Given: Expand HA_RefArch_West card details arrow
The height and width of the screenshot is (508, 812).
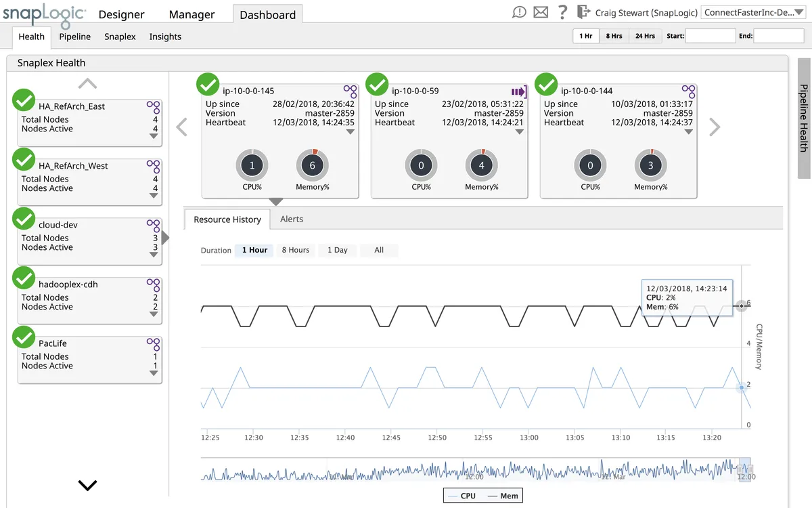Looking at the screenshot, I should (x=154, y=196).
